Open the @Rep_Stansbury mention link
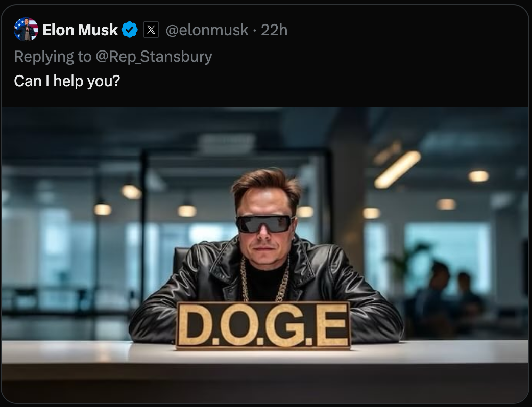532x407 pixels. click(154, 56)
